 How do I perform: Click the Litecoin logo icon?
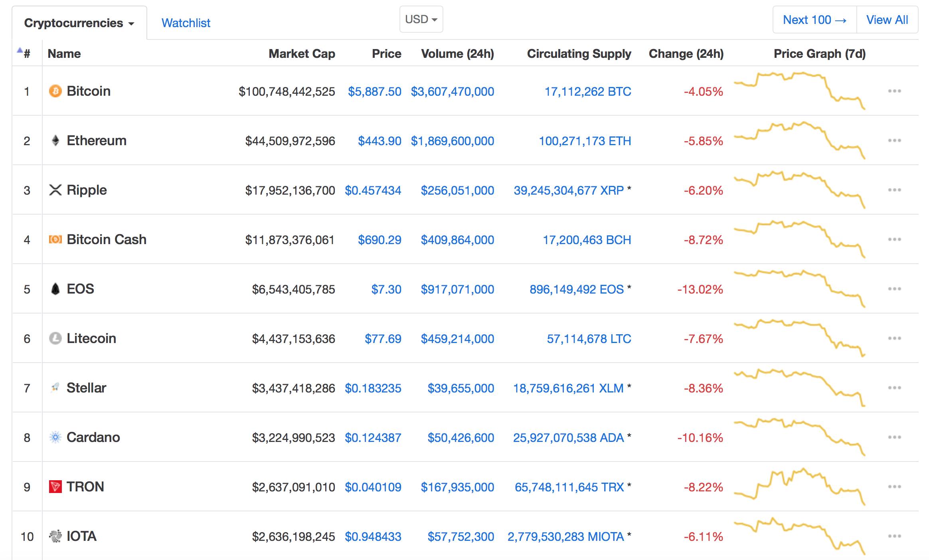55,338
